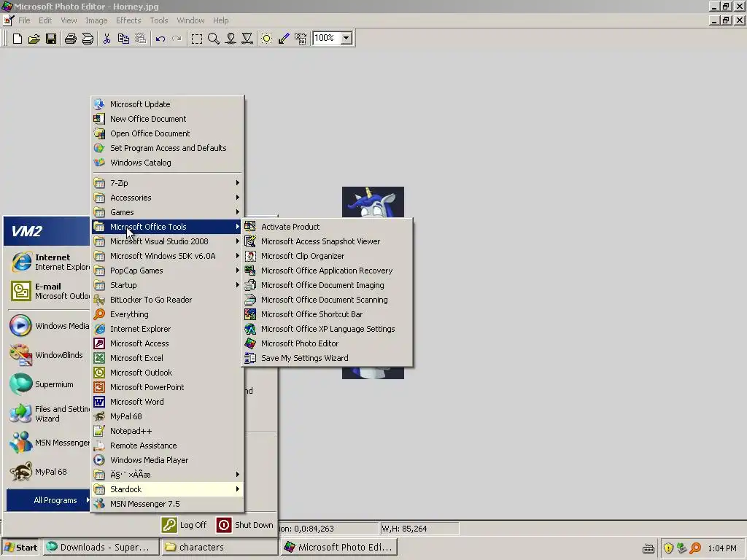Launch Microsoft Excel from programs list
Image resolution: width=747 pixels, height=560 pixels.
(x=167, y=358)
